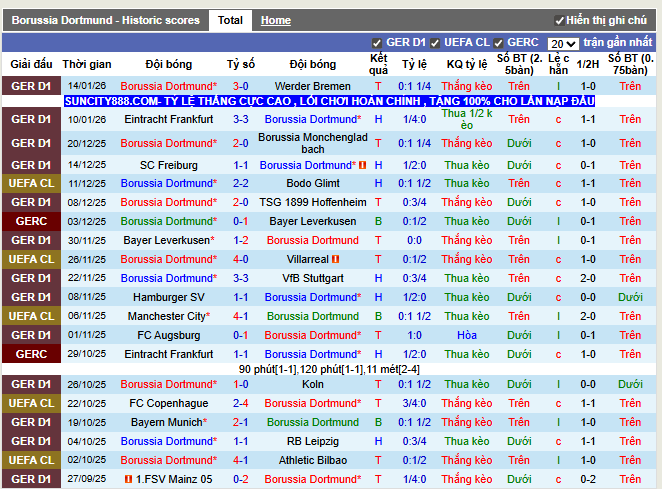The image size is (663, 489).
Task: Click Hamburger SV team name
Action: 169,297
